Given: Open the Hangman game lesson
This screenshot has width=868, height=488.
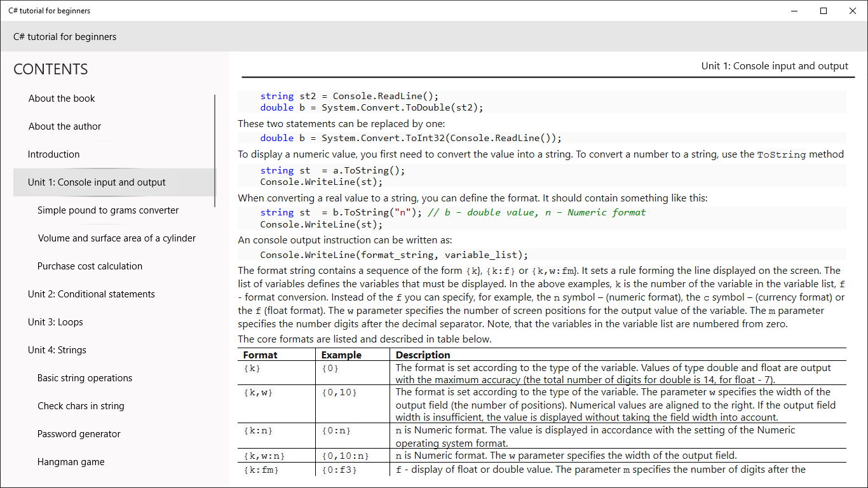Looking at the screenshot, I should [x=114, y=462].
